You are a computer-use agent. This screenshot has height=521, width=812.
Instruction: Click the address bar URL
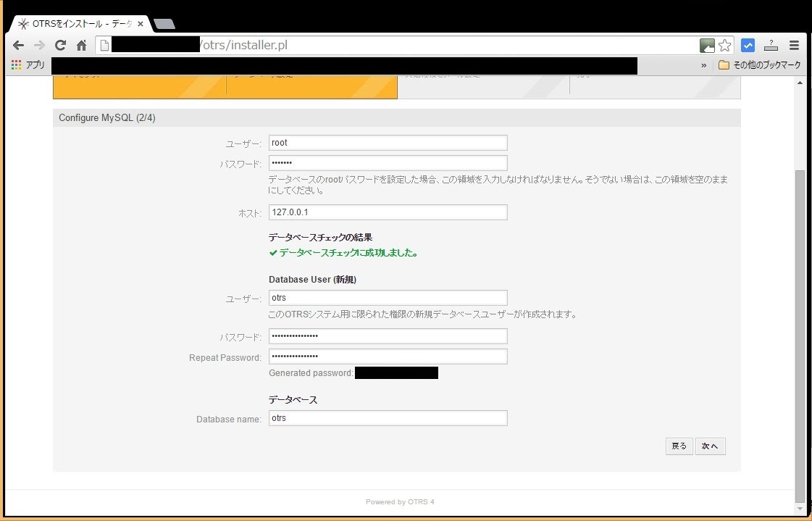click(243, 46)
